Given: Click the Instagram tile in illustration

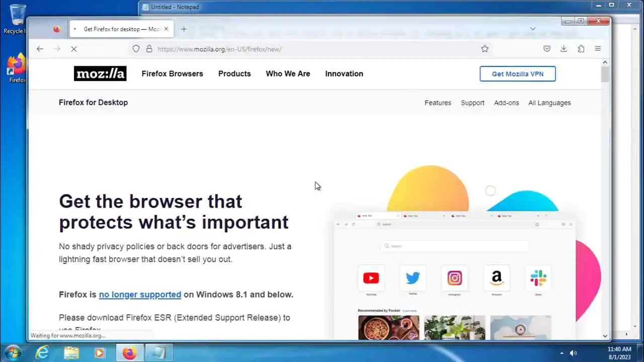Looking at the screenshot, I should (454, 278).
